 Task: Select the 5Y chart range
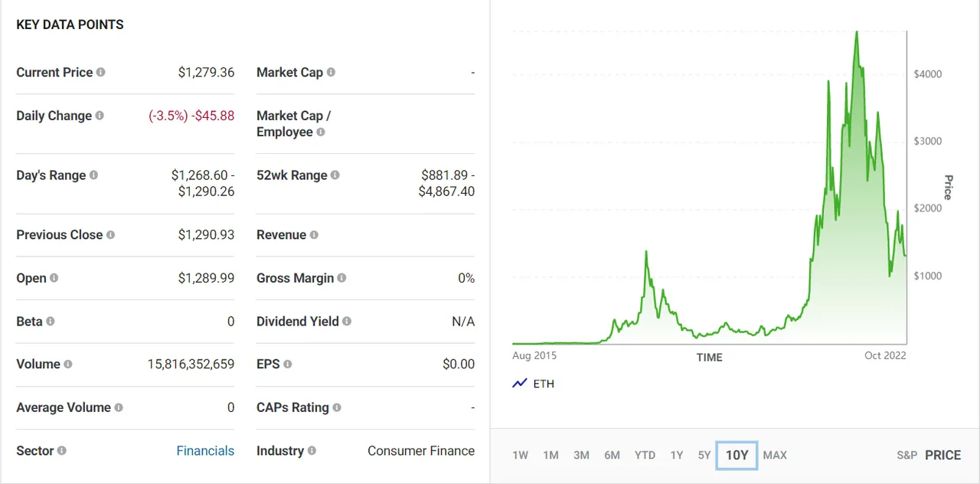(704, 455)
